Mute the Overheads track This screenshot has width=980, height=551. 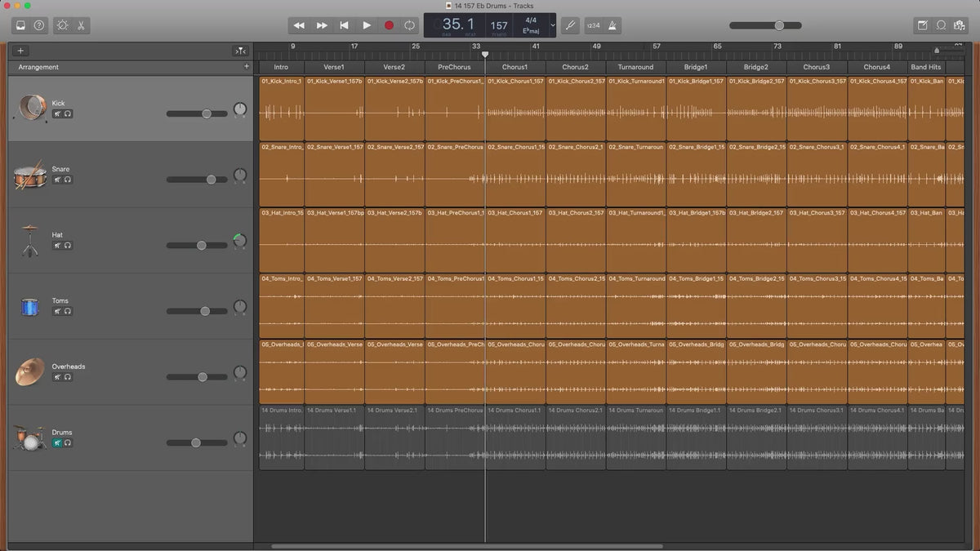pos(57,377)
